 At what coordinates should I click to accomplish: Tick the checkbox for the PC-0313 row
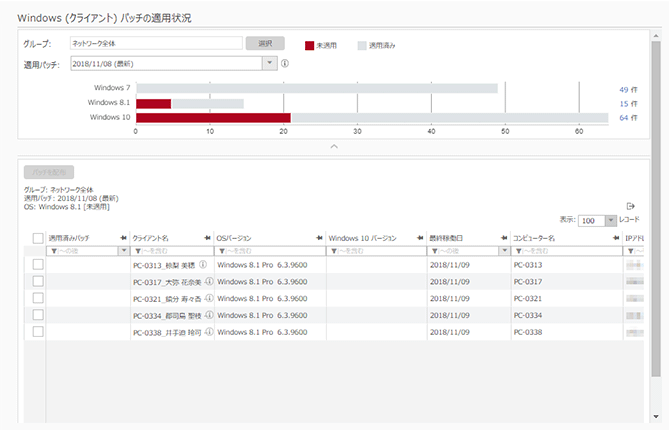(x=38, y=266)
